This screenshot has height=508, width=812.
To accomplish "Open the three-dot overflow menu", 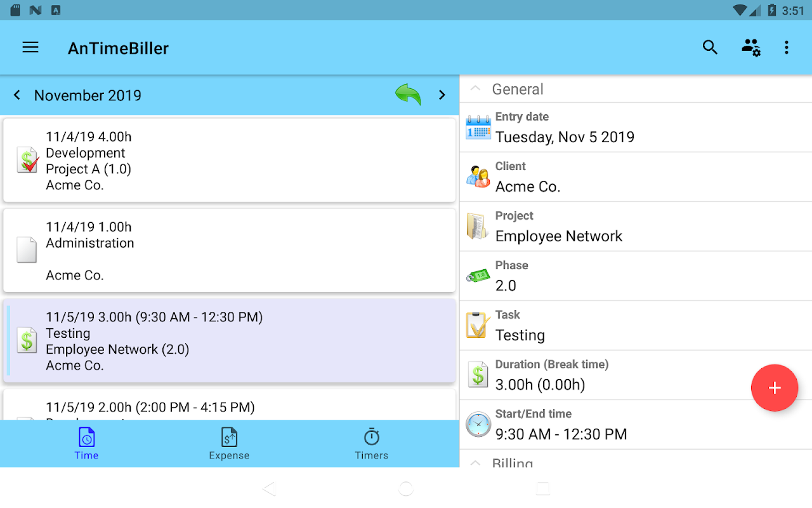I will 787,48.
